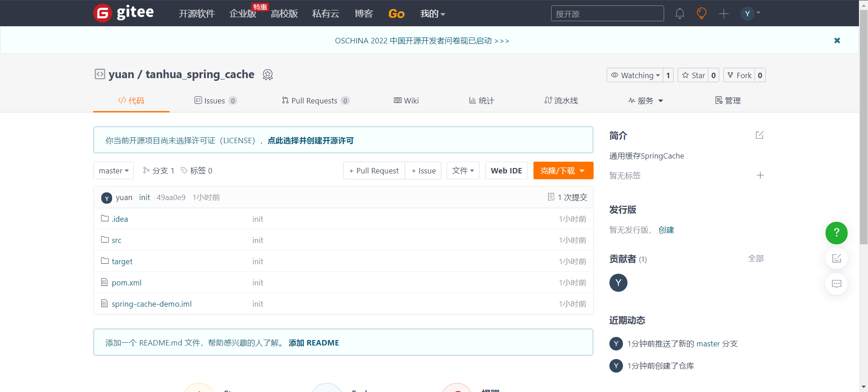The height and width of the screenshot is (392, 868).
Task: Switch to the Issues tab
Action: [x=215, y=101]
